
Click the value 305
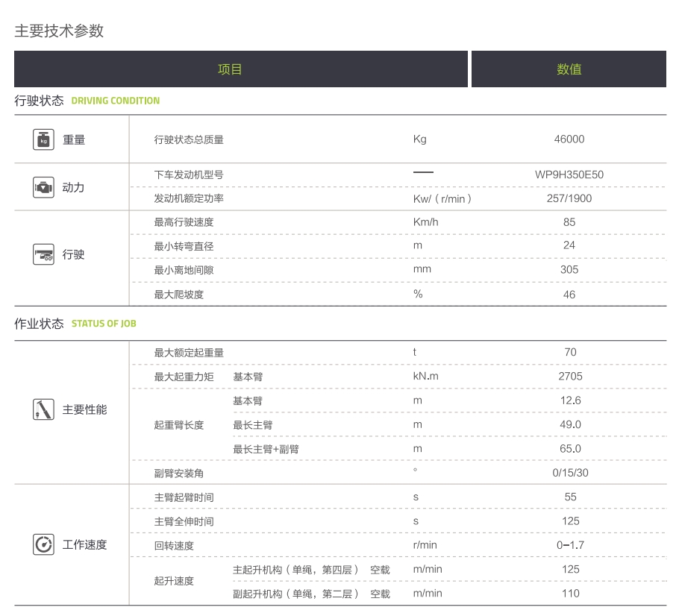pyautogui.click(x=569, y=269)
